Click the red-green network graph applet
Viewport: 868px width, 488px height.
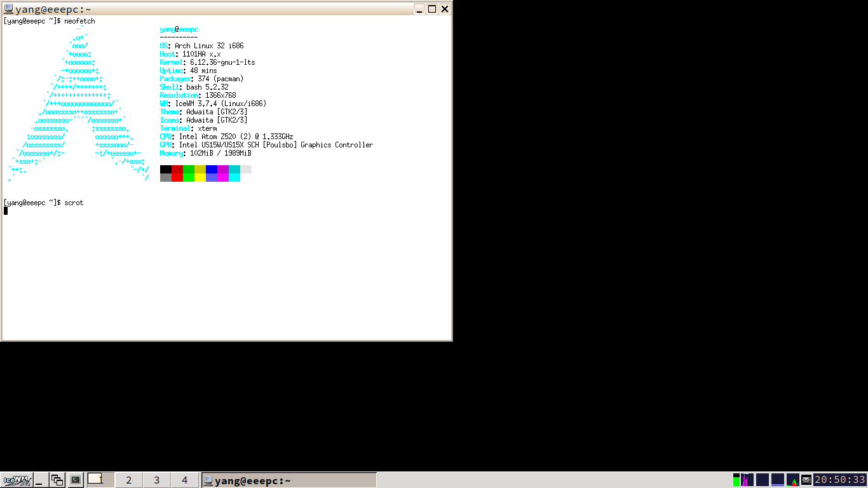(x=793, y=480)
